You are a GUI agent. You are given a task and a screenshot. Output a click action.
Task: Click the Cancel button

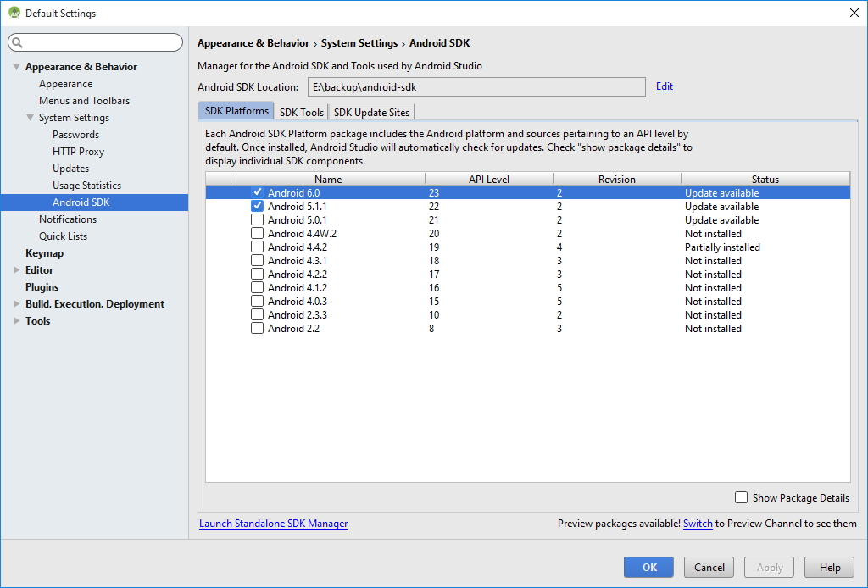coord(709,568)
